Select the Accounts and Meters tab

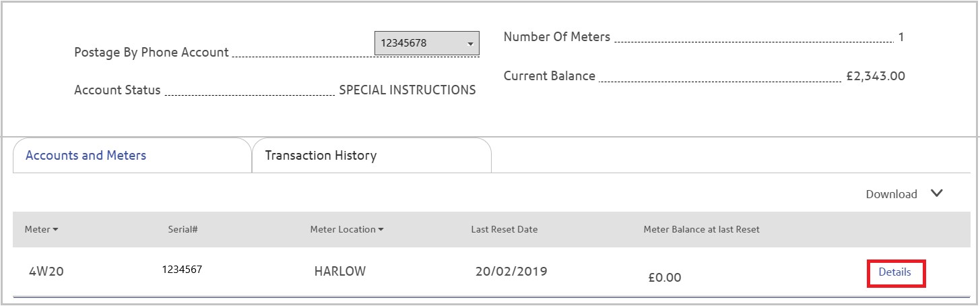click(132, 156)
